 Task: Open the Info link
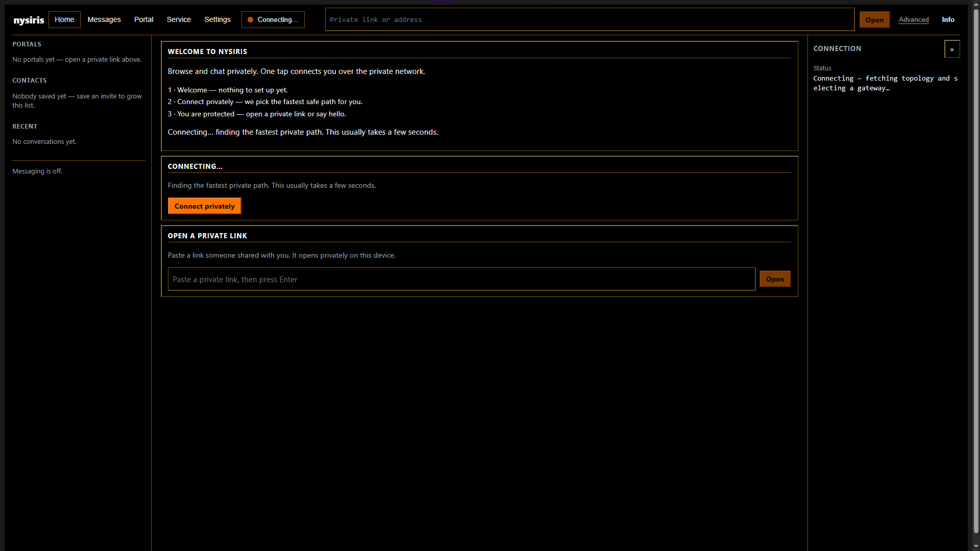pyautogui.click(x=948, y=19)
